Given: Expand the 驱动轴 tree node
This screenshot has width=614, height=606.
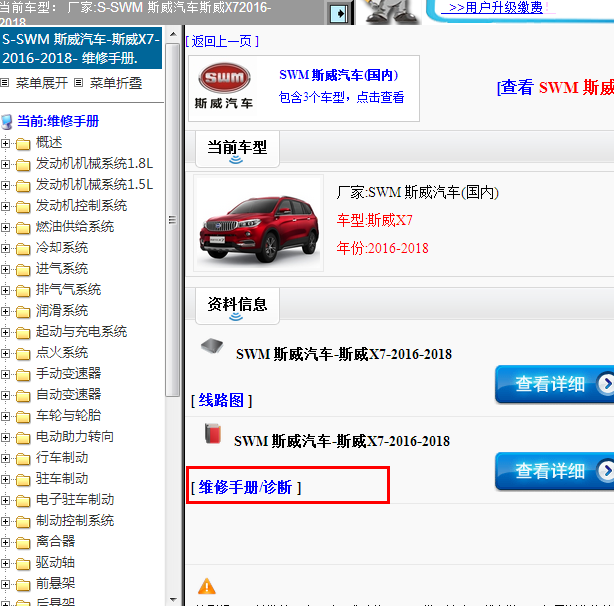Looking at the screenshot, I should click(x=5, y=563).
